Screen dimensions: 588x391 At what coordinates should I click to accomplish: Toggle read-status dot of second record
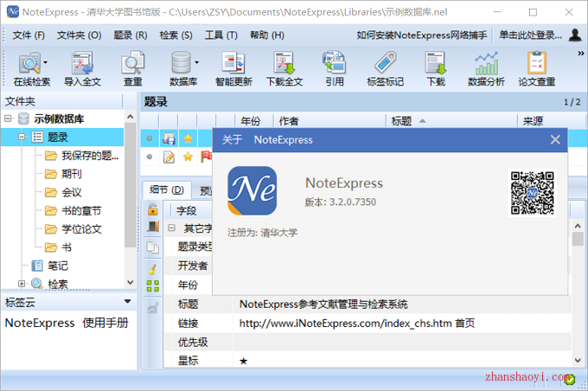(x=150, y=157)
